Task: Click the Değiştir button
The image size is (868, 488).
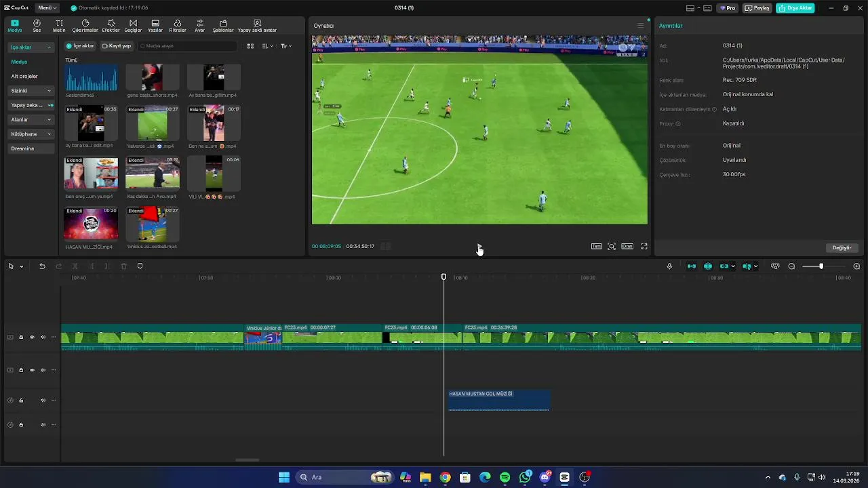Action: tap(842, 248)
